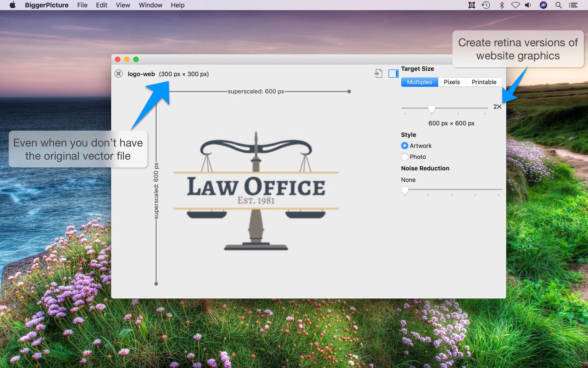Click the Time Machine menu bar icon
The image size is (588, 368).
tap(486, 5)
